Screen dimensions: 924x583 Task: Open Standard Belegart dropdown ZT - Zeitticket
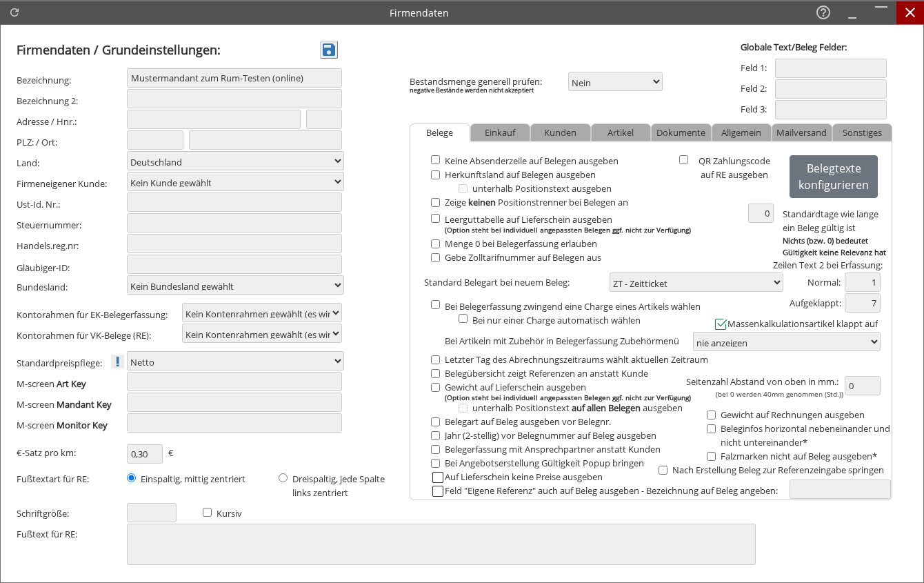pos(696,283)
